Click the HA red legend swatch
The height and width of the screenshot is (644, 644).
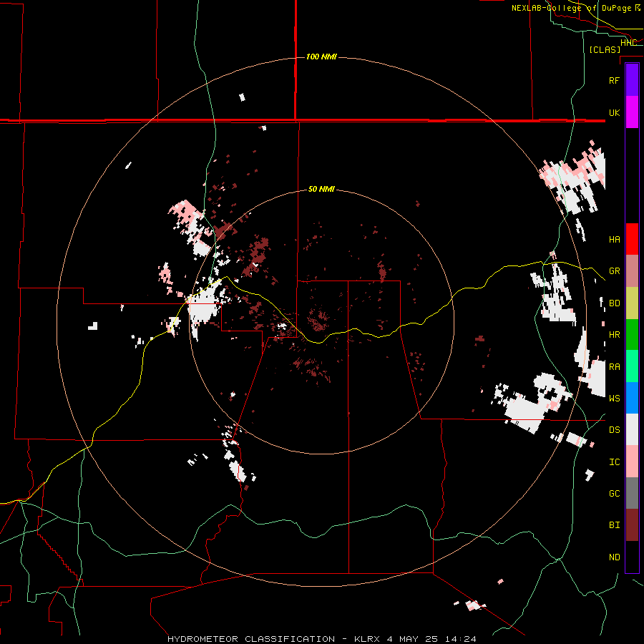pyautogui.click(x=632, y=239)
